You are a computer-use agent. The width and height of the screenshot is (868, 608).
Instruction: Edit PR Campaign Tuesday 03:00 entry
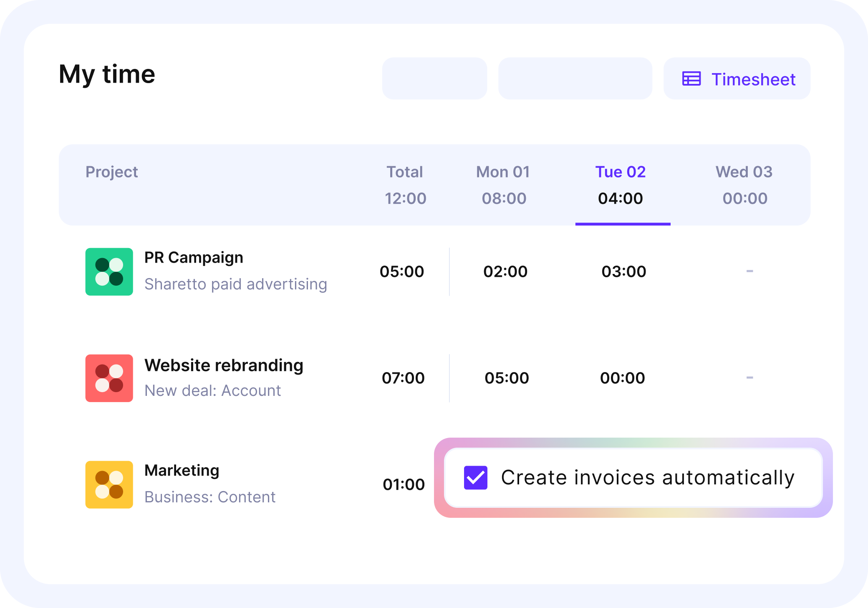tap(623, 272)
